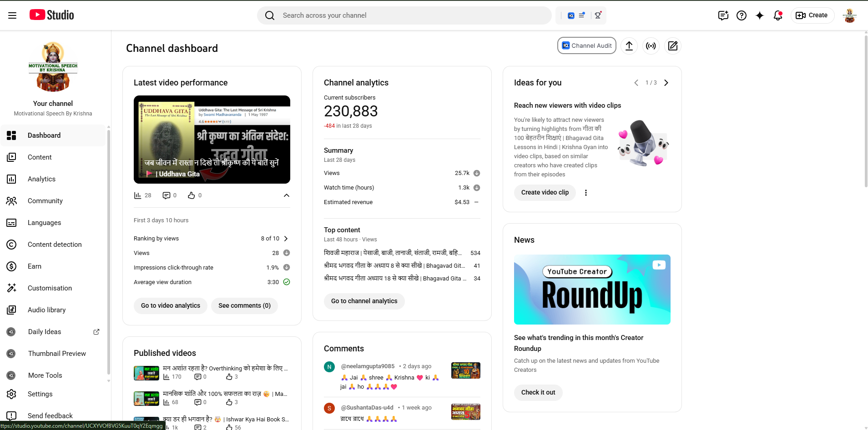Open Analytics from the left sidebar
This screenshot has height=430, width=868.
[x=41, y=179]
